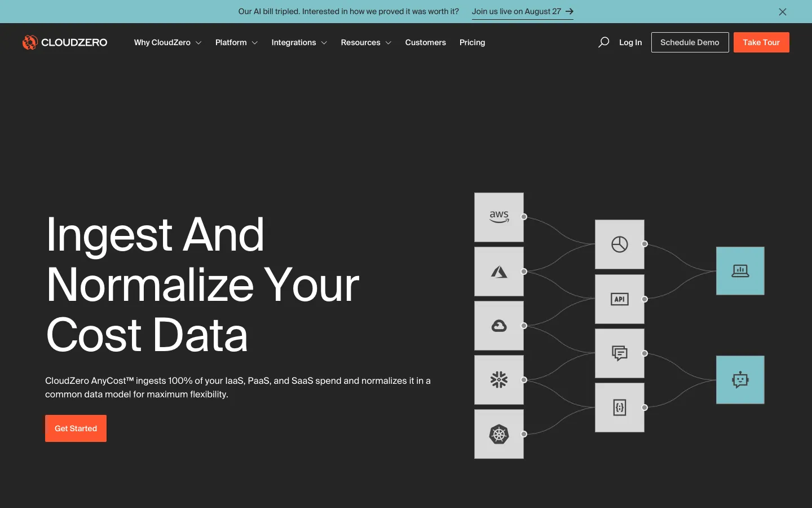
Task: Click the laptop dashboard teal tile
Action: pos(740,271)
